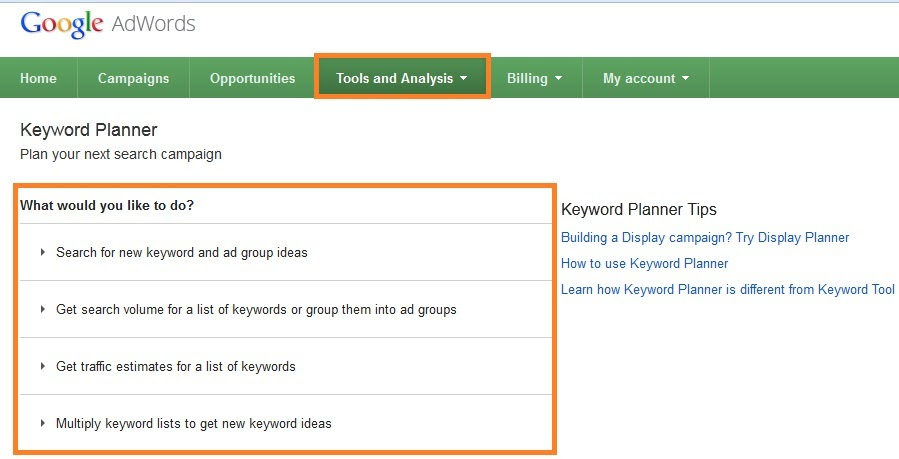Switch to the Campaigns tab

pyautogui.click(x=134, y=79)
